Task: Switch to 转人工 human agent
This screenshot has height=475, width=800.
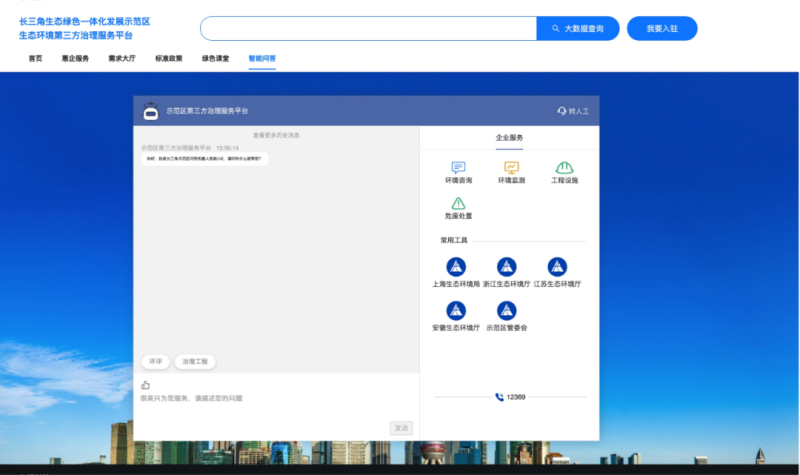Action: pos(573,111)
